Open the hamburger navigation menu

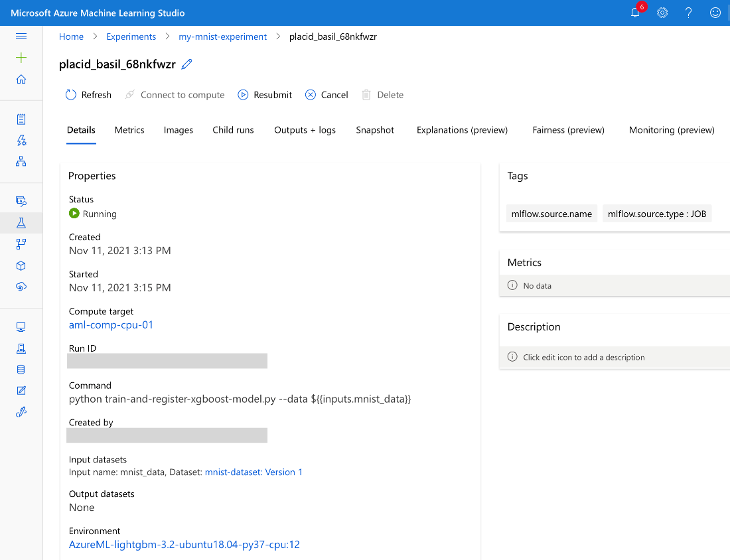pyautogui.click(x=21, y=36)
